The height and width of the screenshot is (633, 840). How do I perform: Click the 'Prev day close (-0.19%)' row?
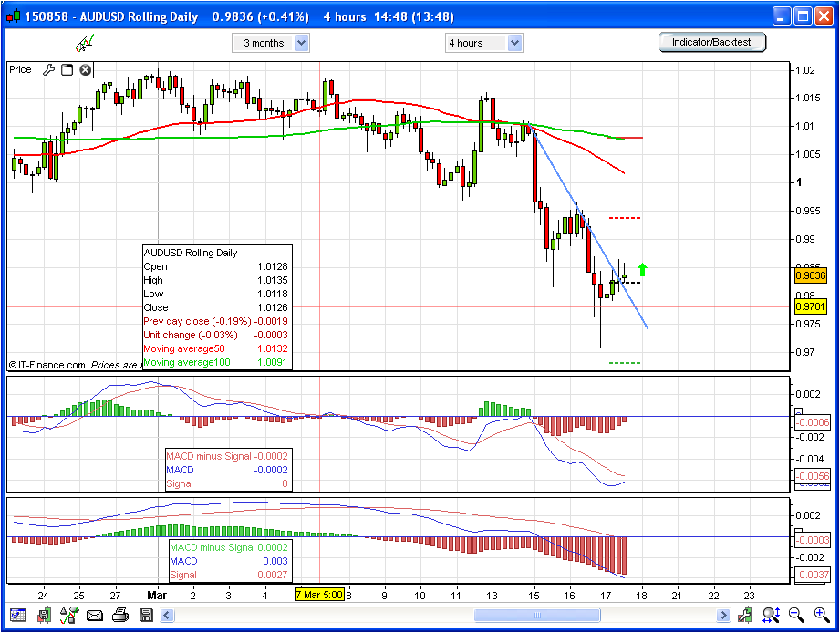[215, 321]
